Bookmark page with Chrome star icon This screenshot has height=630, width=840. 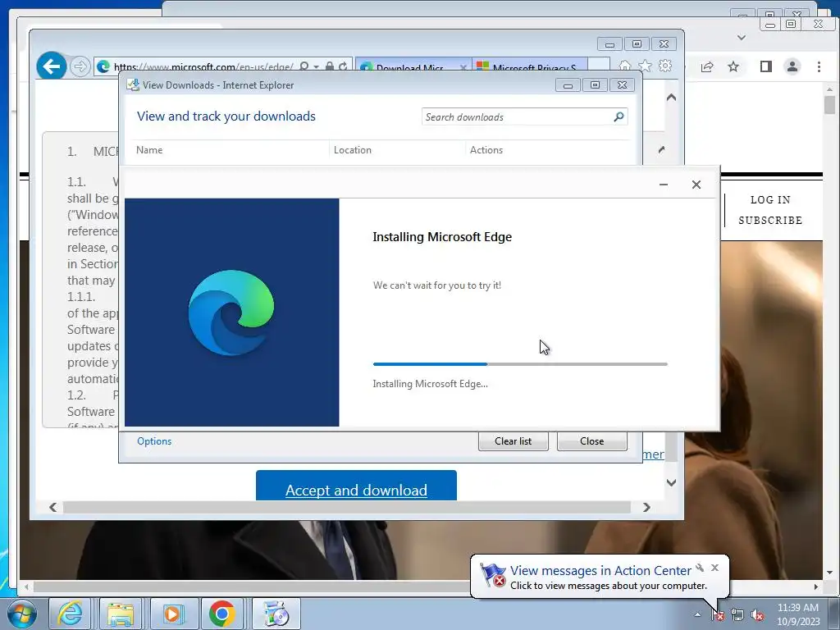pos(733,66)
